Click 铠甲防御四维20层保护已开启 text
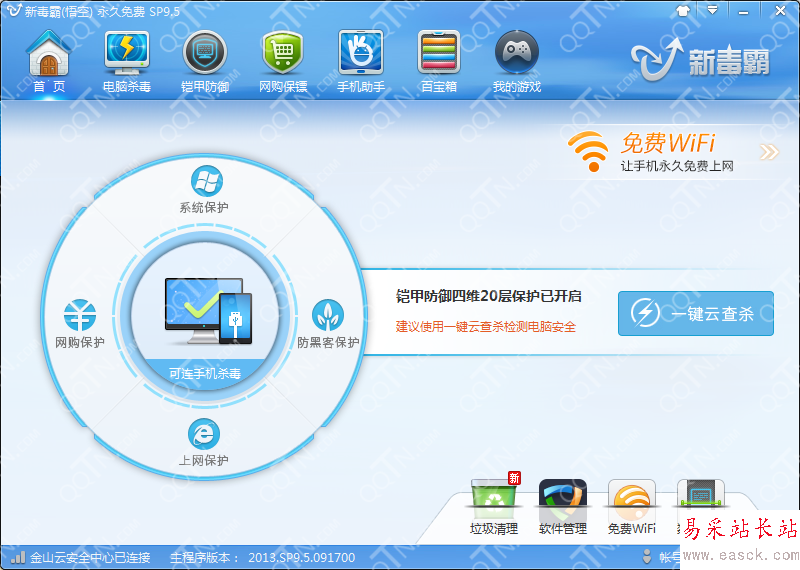Image resolution: width=800 pixels, height=570 pixels. click(x=489, y=296)
